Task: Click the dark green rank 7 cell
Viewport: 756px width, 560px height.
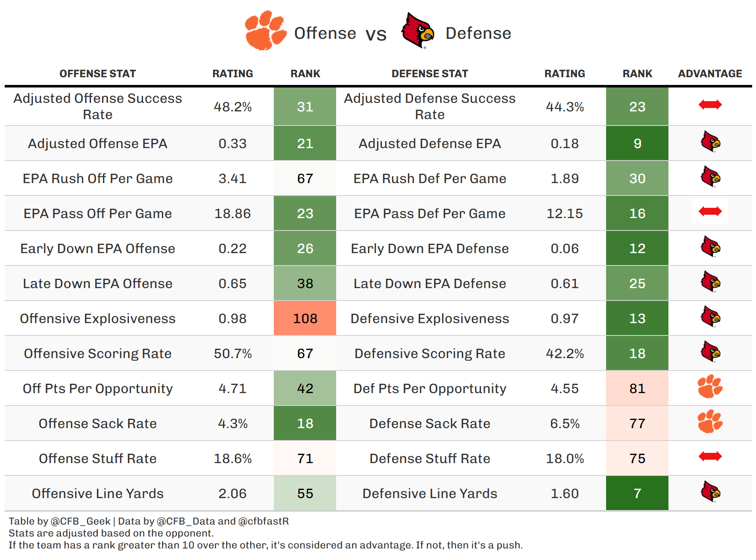Action: point(637,493)
